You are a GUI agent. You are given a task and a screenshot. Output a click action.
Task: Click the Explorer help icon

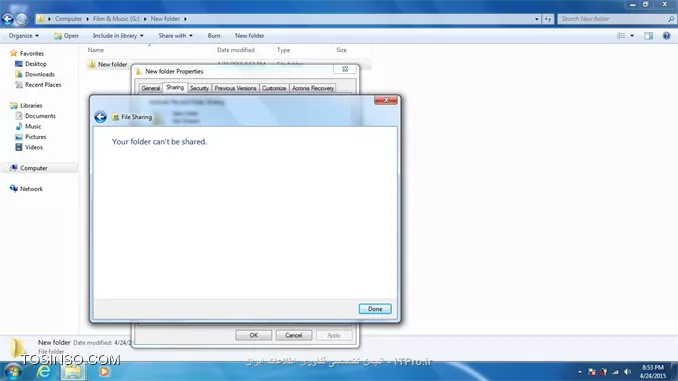click(x=666, y=35)
